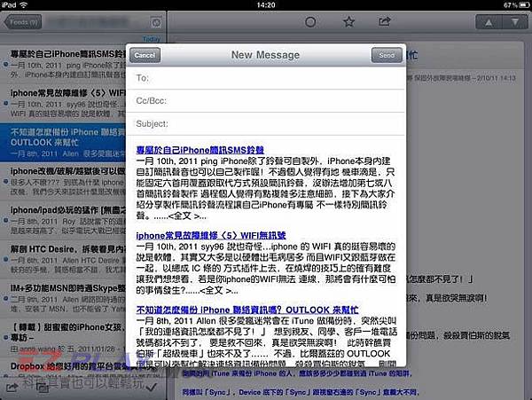Cancel the New Message dialog
The width and height of the screenshot is (532, 400).
coord(145,55)
